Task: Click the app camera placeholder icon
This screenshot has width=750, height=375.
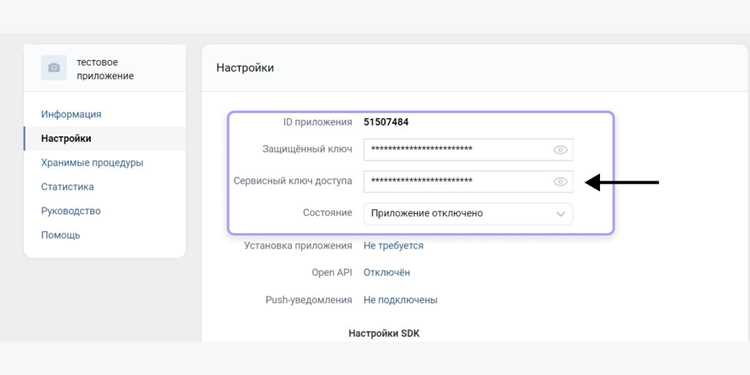Action: [54, 68]
